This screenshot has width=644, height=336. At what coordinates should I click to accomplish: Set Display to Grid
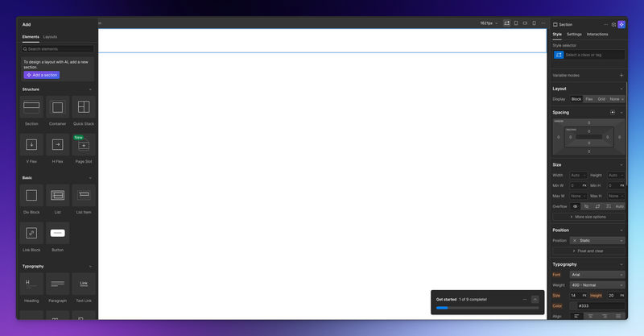[x=601, y=99]
